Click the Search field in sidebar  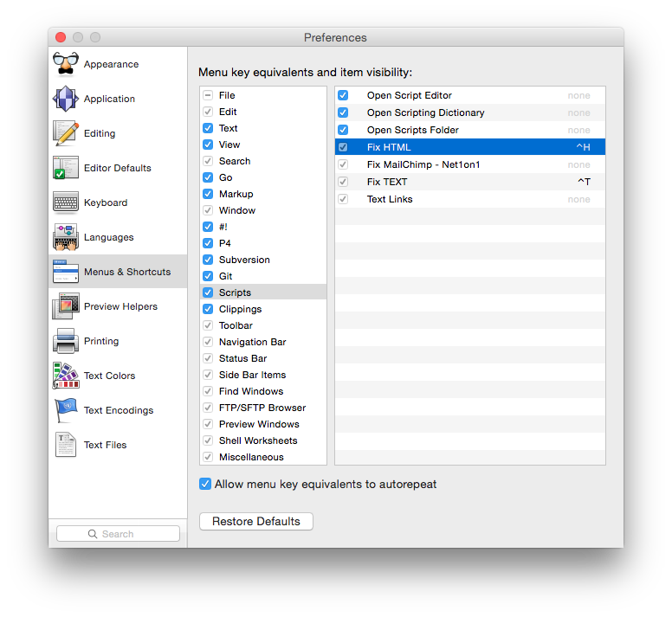tap(118, 534)
